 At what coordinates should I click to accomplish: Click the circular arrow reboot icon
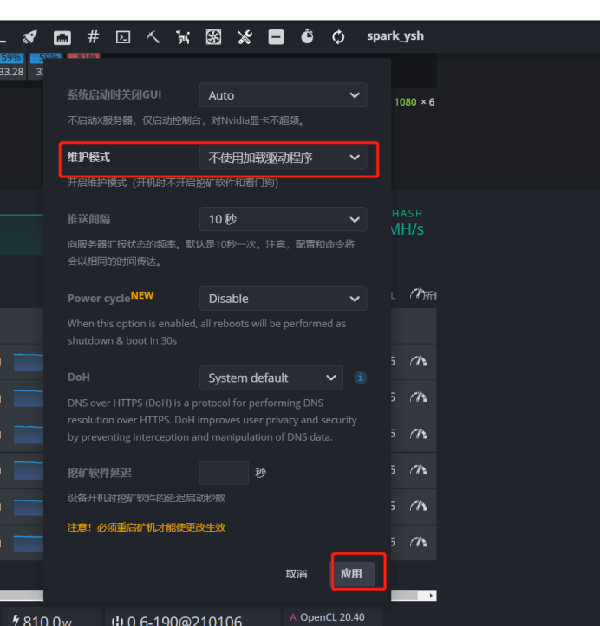[x=339, y=37]
